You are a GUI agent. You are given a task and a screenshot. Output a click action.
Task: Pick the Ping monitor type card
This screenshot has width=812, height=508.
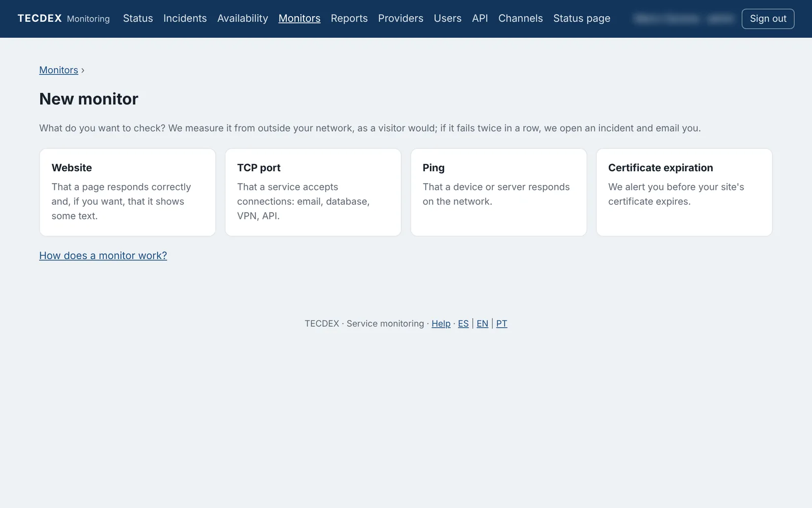tap(498, 192)
